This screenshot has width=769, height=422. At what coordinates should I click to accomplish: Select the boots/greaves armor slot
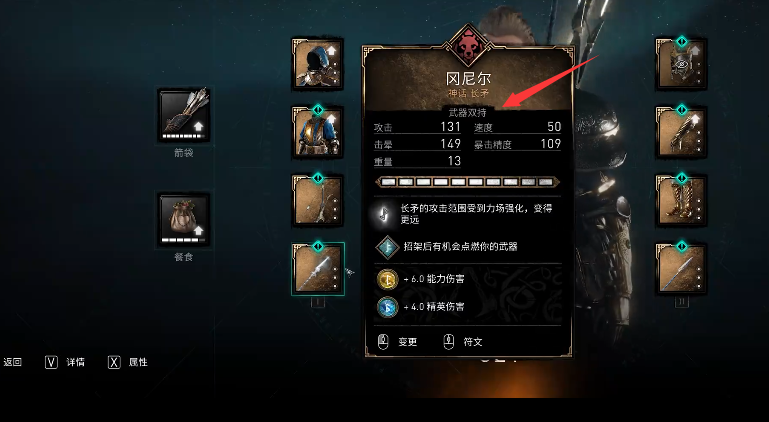pyautogui.click(x=681, y=200)
